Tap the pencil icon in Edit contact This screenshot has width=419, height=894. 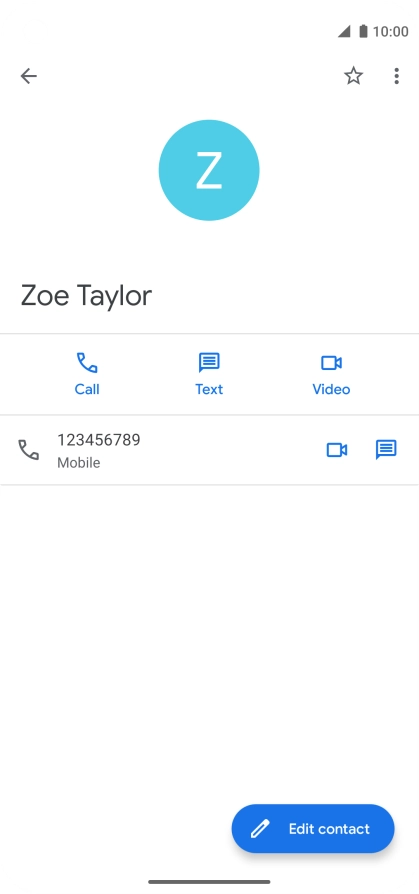point(260,829)
